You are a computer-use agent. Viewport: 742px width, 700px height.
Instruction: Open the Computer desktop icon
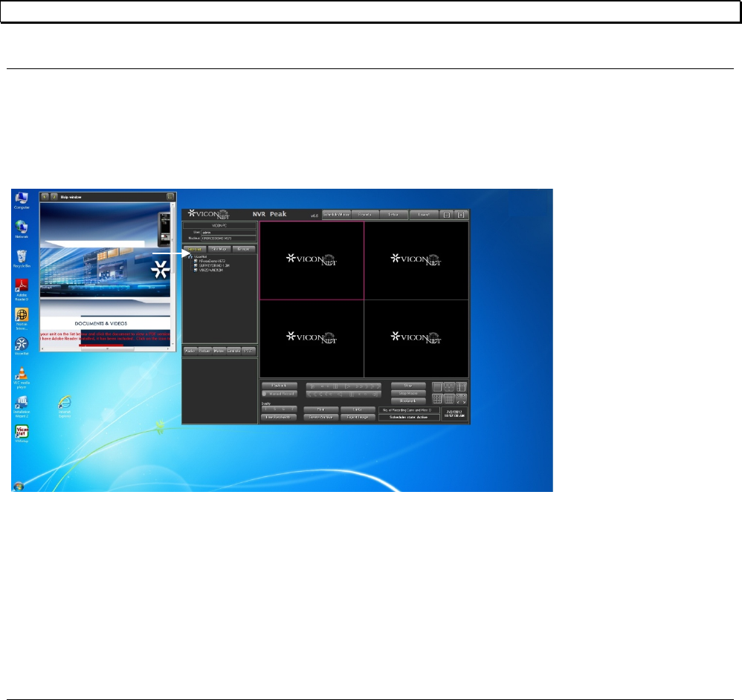[22, 201]
